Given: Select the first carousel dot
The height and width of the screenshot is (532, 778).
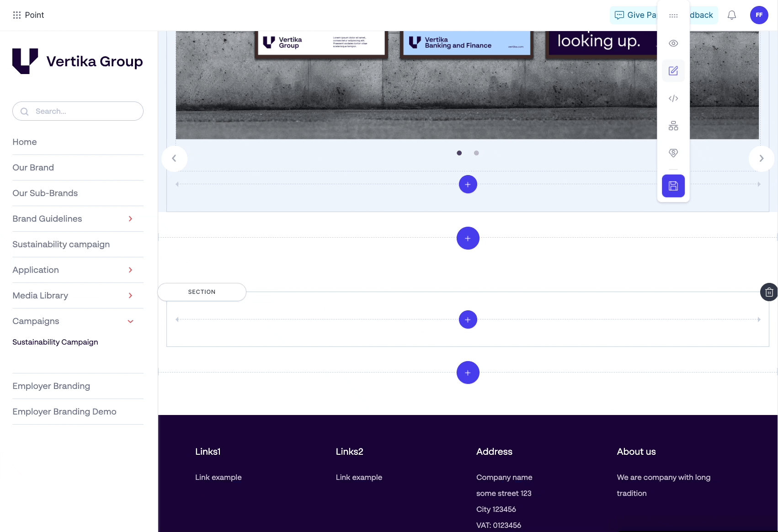Looking at the screenshot, I should click(459, 153).
